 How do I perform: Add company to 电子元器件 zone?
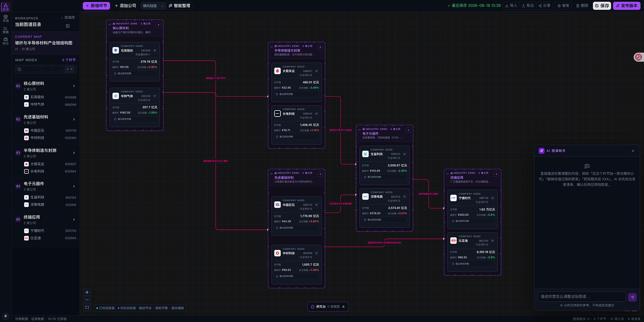point(408,130)
